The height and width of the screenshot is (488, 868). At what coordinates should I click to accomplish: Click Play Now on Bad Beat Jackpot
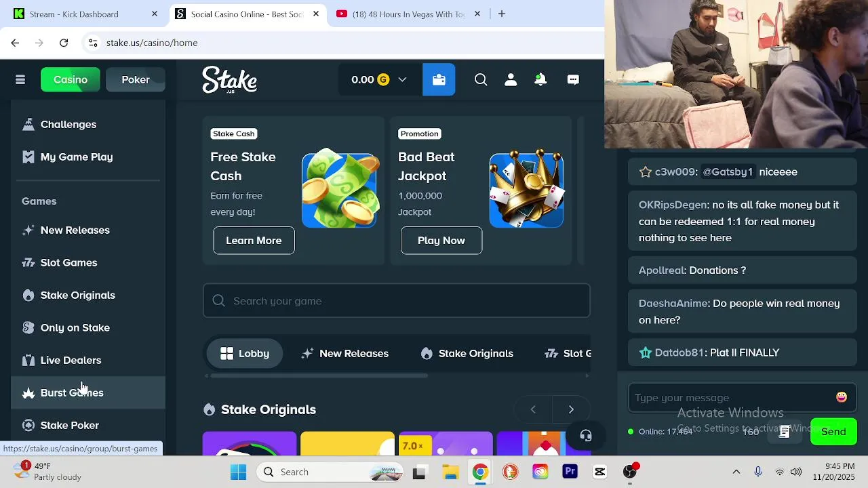click(441, 241)
